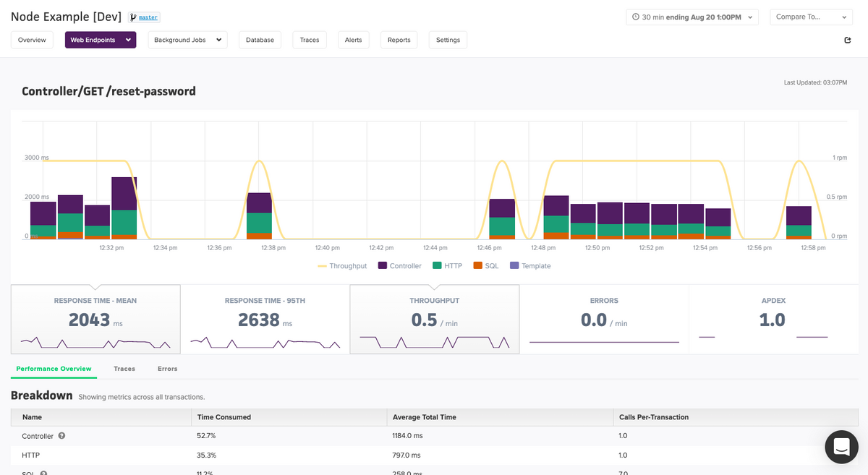Select the Response Time 95th sparkline panel
The image size is (868, 475).
[265, 319]
